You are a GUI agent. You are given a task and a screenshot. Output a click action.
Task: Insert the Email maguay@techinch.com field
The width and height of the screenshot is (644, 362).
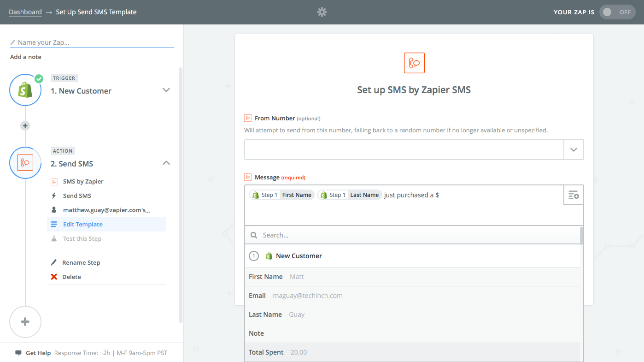pyautogui.click(x=412, y=296)
